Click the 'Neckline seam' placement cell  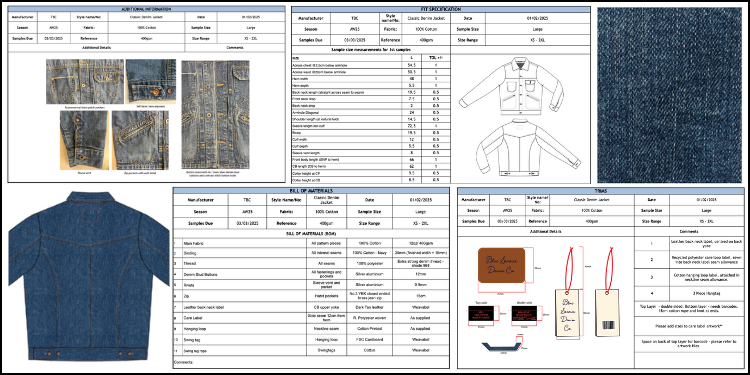point(326,329)
